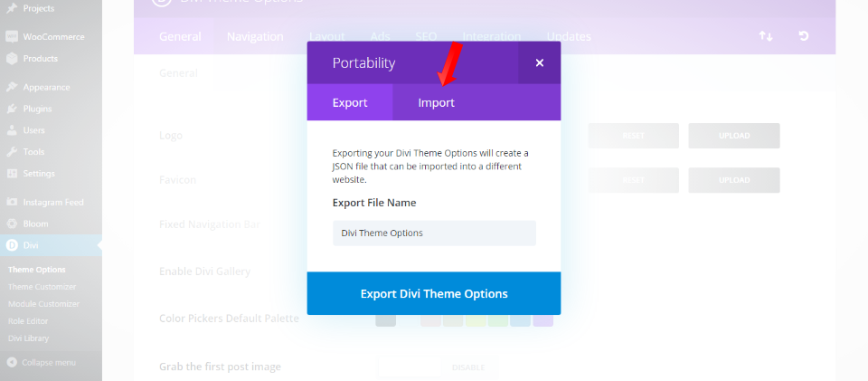
Task: Click the Export File Name input field
Action: (434, 233)
